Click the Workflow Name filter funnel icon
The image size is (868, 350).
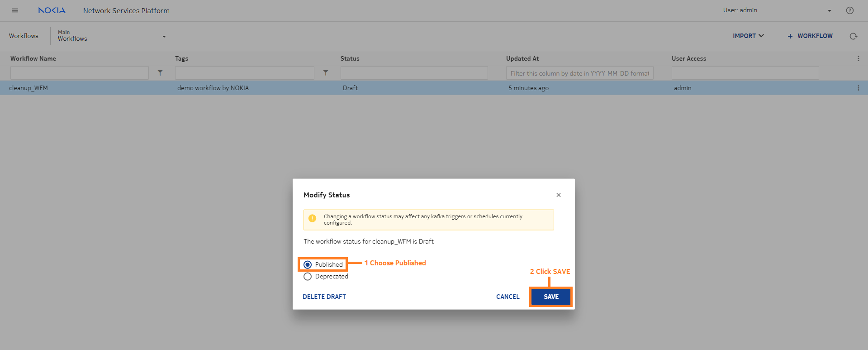[160, 72]
